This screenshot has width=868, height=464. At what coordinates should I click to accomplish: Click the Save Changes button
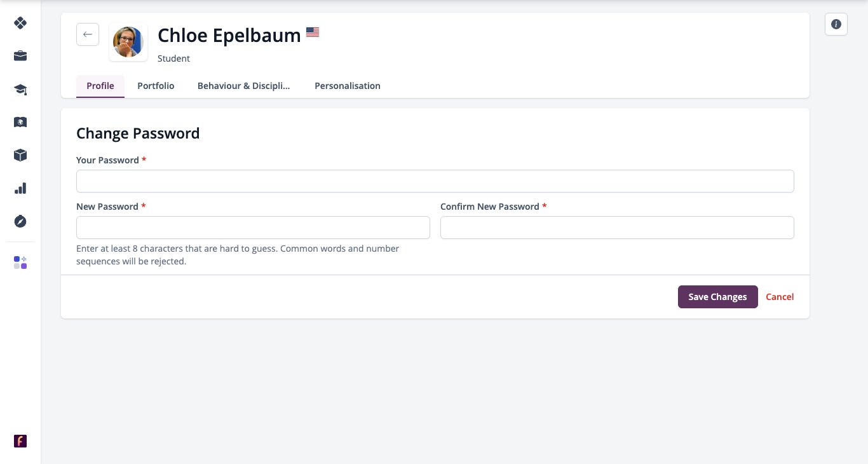(718, 297)
